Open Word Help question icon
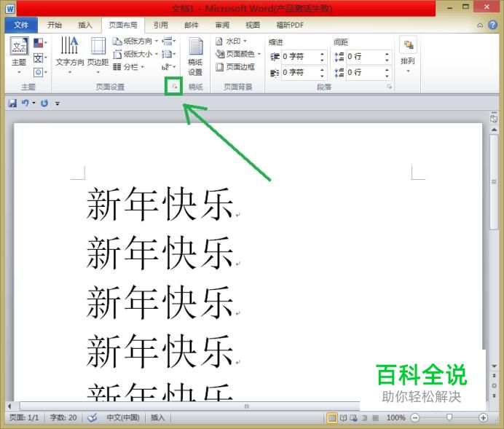504x429 pixels. point(492,25)
